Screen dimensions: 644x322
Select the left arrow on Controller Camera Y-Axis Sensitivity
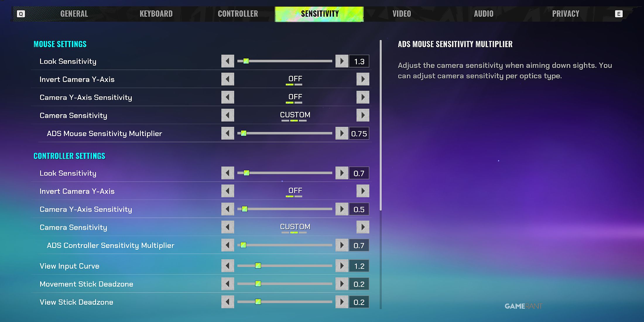click(x=228, y=209)
